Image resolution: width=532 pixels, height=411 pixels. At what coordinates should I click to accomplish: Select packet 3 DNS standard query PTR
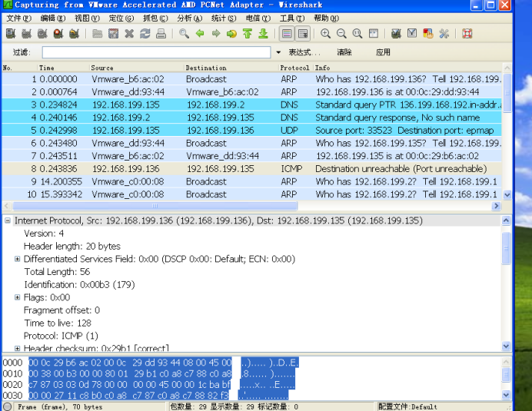[251, 104]
